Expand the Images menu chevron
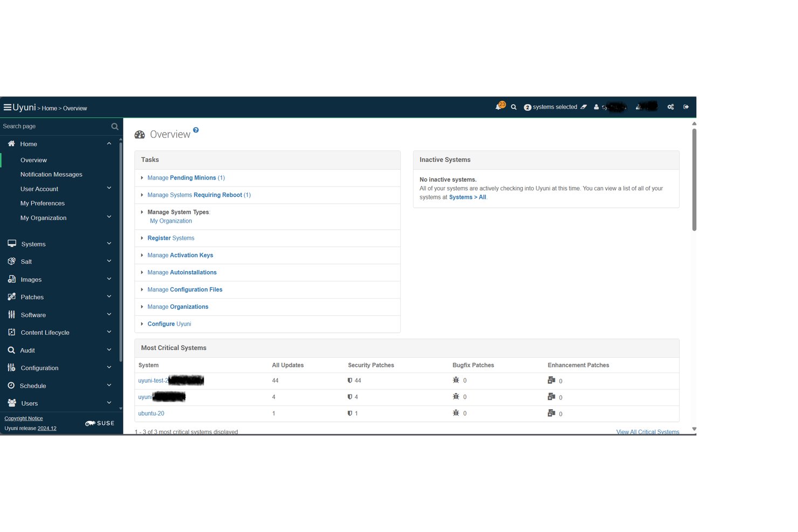The height and width of the screenshot is (532, 798). tap(109, 279)
